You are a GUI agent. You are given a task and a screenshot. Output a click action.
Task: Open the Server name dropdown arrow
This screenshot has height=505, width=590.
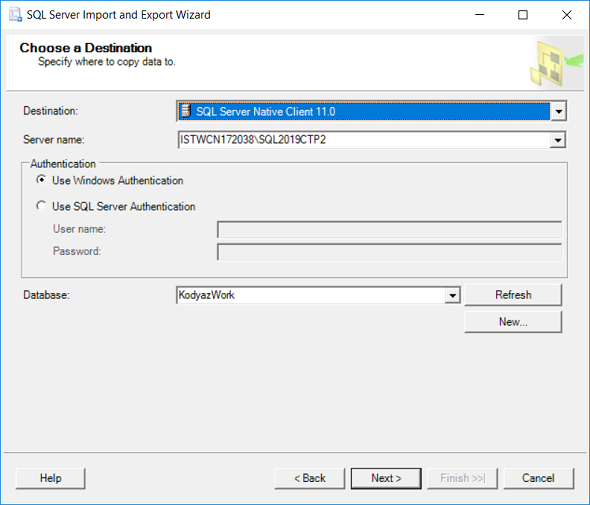pyautogui.click(x=558, y=140)
